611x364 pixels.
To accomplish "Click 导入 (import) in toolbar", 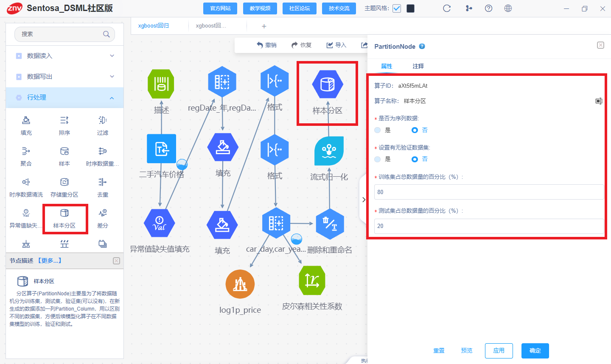I will [x=336, y=45].
